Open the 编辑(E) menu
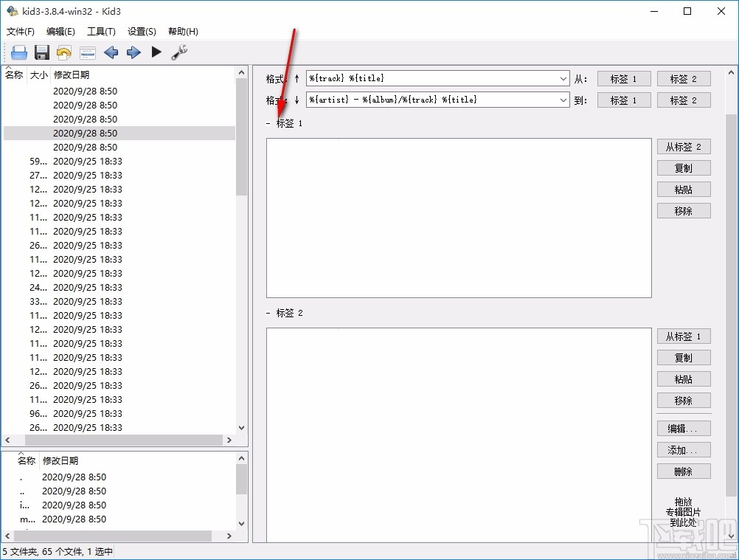Viewport: 739px width, 560px height. pos(60,32)
